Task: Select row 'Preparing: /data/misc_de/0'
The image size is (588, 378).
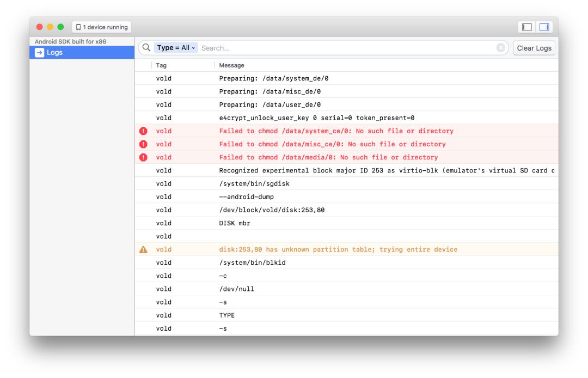Action: [x=346, y=91]
